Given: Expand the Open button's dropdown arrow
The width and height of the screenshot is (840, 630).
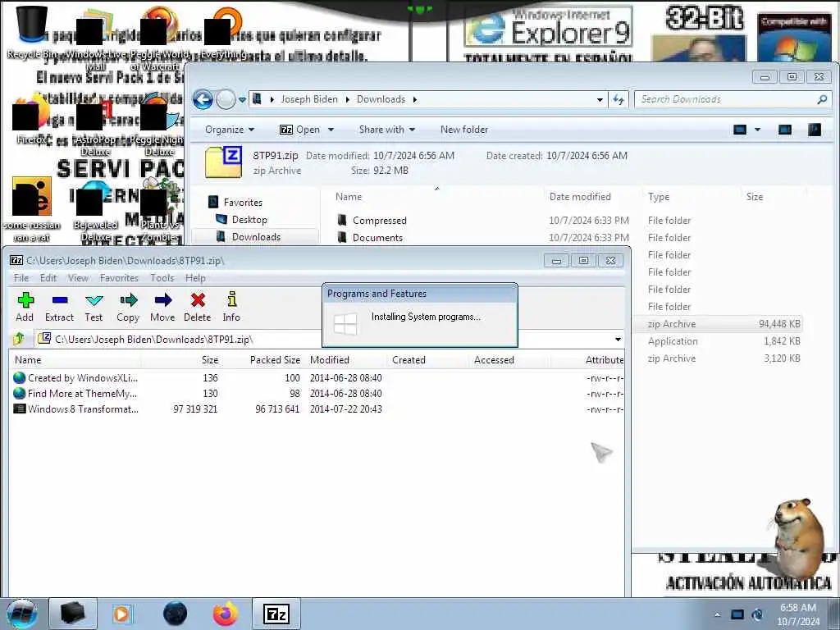Looking at the screenshot, I should click(x=331, y=130).
